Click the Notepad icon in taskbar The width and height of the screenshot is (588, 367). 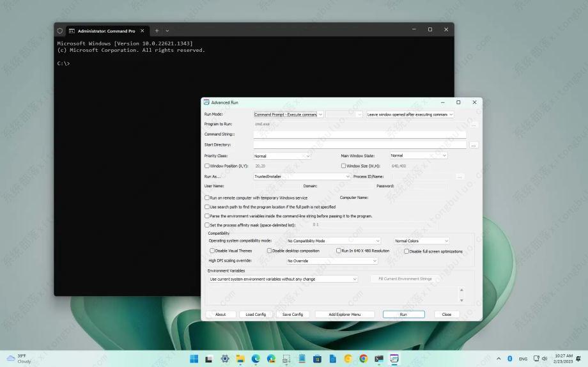click(302, 359)
